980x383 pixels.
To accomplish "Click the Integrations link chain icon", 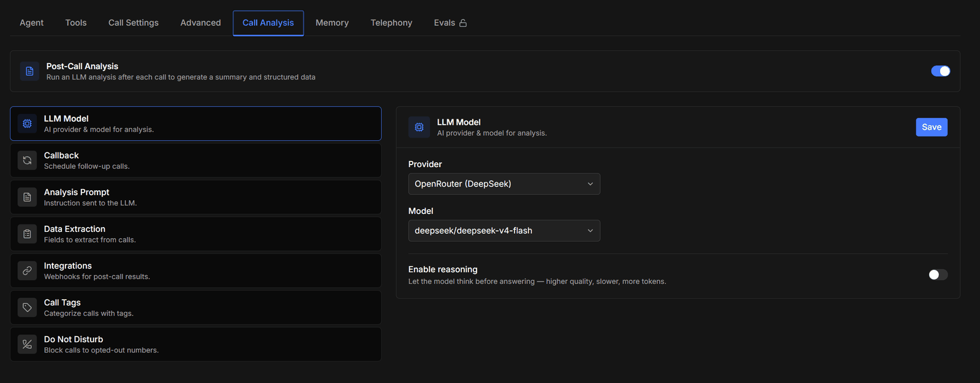I will pos(27,270).
